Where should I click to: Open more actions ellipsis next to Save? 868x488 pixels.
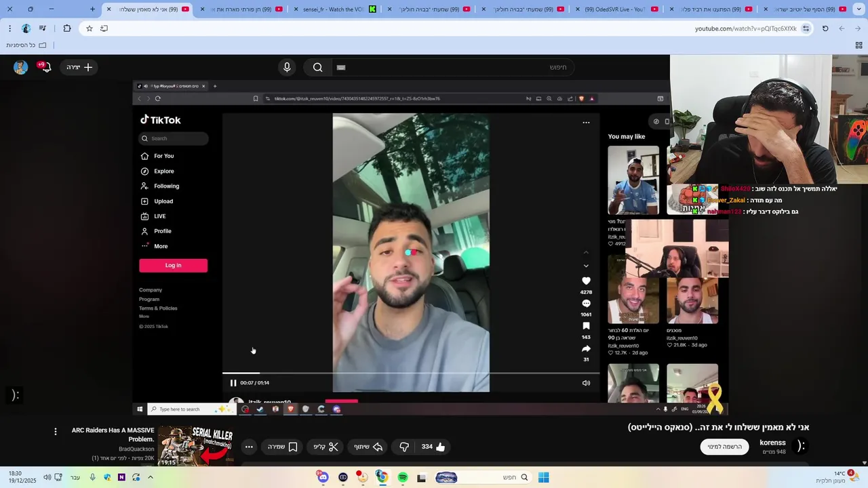coord(249,447)
